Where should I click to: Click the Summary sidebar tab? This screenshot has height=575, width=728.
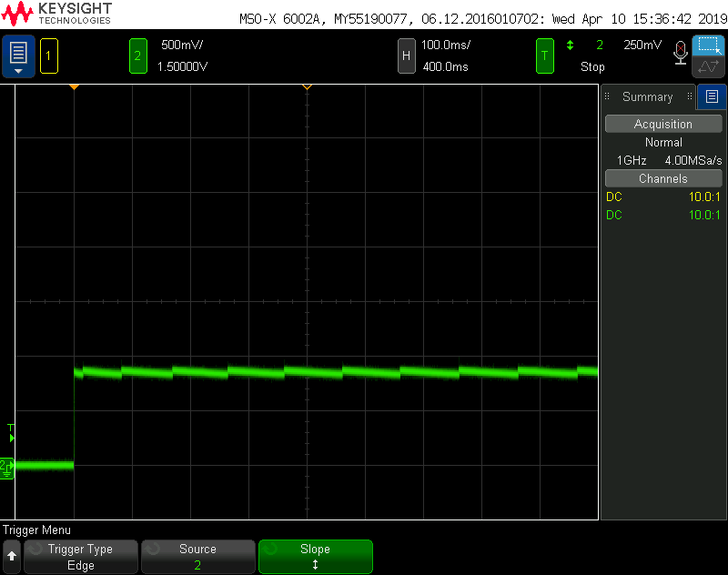point(648,96)
